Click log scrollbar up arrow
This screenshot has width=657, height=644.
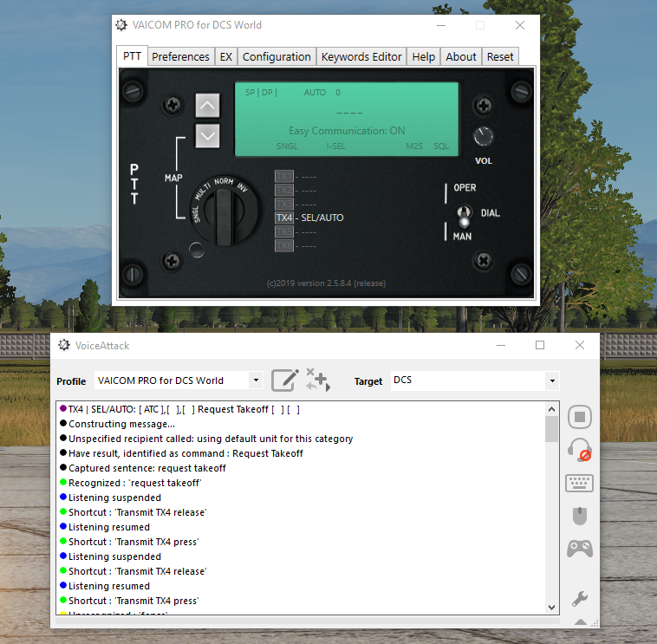552,409
